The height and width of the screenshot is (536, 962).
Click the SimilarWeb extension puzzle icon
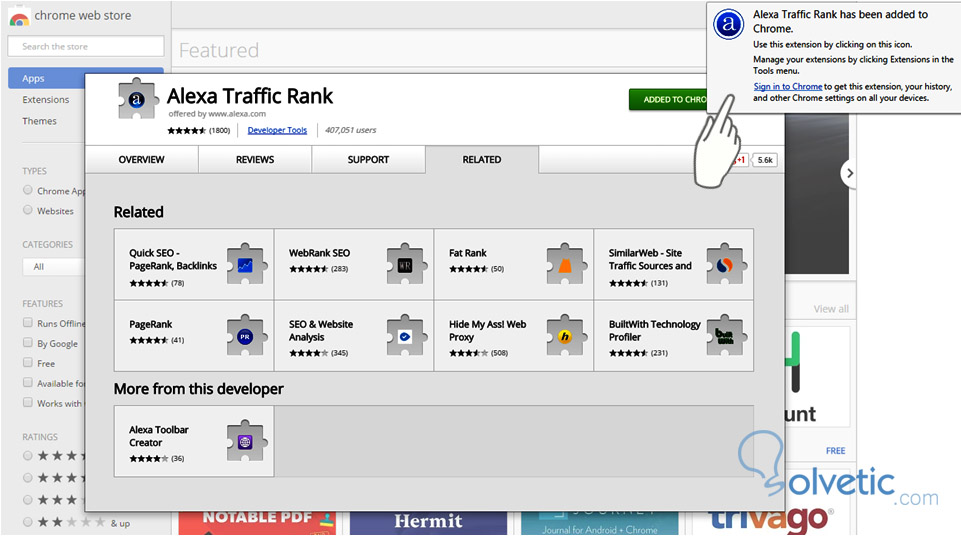725,264
